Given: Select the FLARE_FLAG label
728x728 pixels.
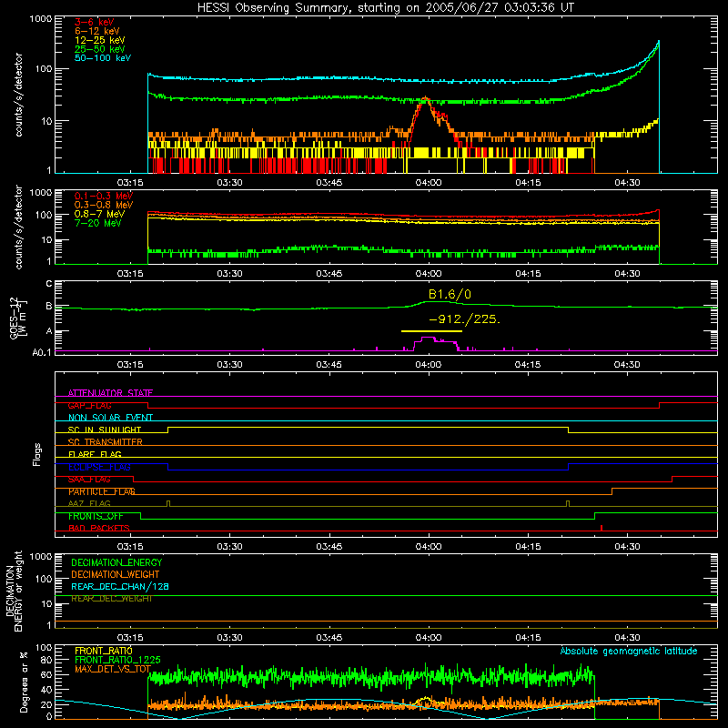Looking at the screenshot, I should click(x=95, y=454).
